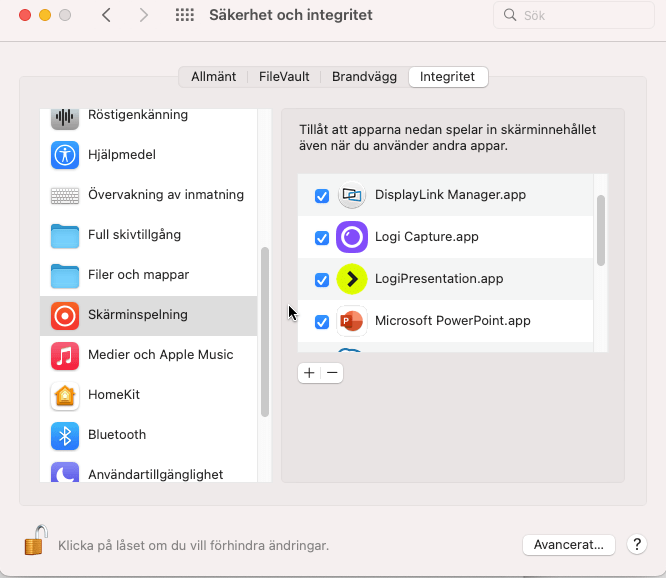666x578 pixels.
Task: Click the padlock to prevent changes
Action: (36, 541)
